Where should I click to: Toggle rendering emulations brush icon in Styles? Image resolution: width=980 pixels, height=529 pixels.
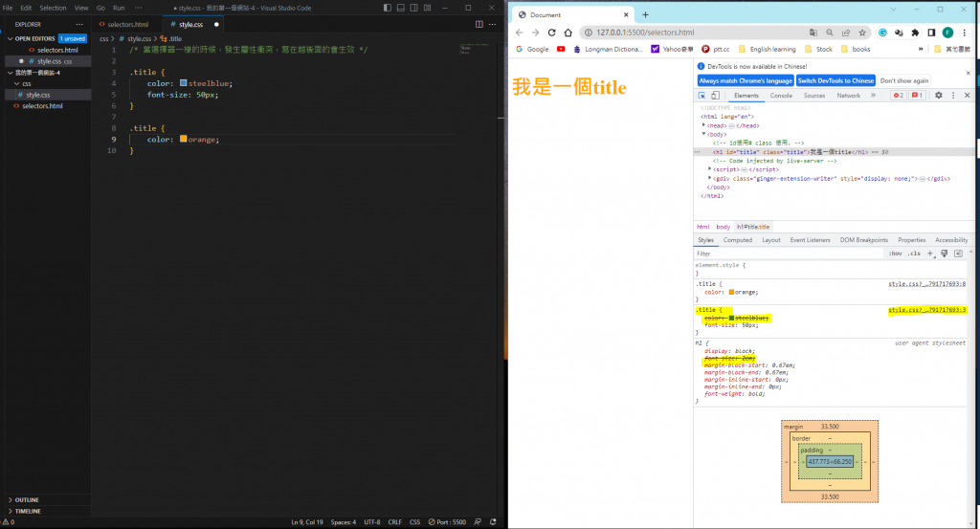point(945,253)
